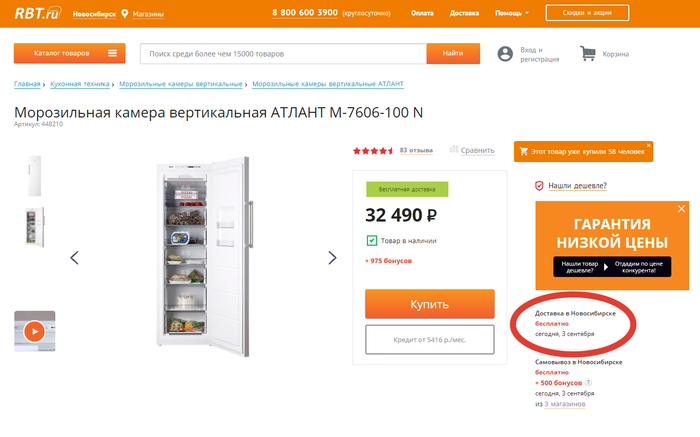Click the Нашли дешевле? link
Image resolution: width=700 pixels, height=437 pixels.
[x=576, y=185]
